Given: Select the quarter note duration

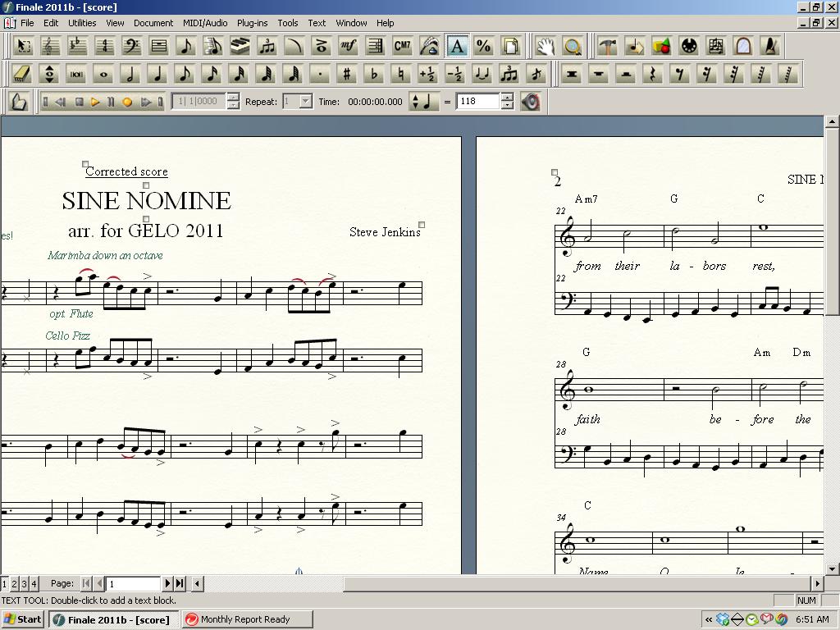Looking at the screenshot, I should pos(157,74).
